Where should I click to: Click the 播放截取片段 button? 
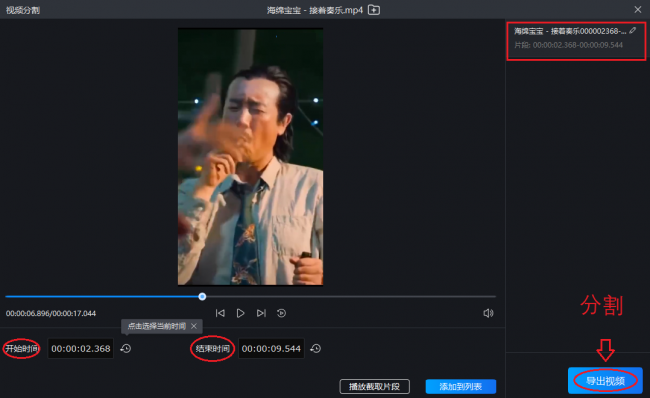374,386
